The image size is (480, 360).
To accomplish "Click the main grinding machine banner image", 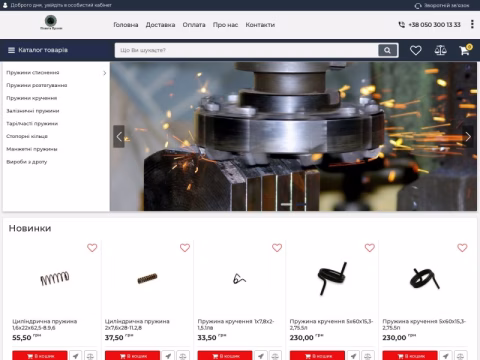I will [293, 136].
